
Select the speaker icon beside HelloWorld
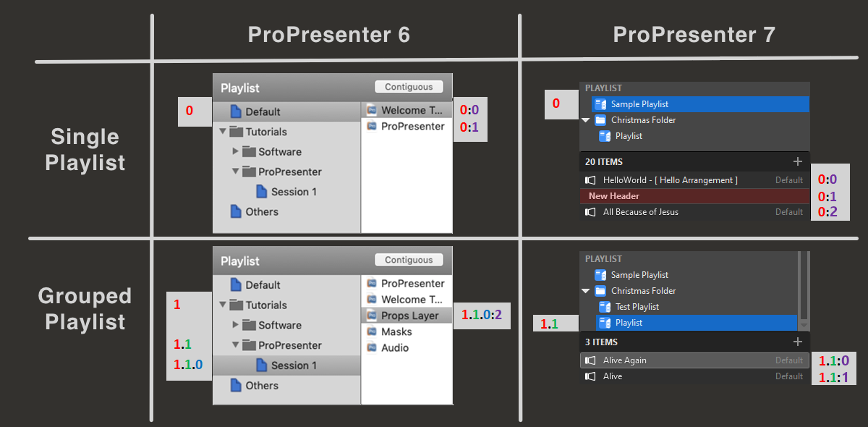(590, 179)
